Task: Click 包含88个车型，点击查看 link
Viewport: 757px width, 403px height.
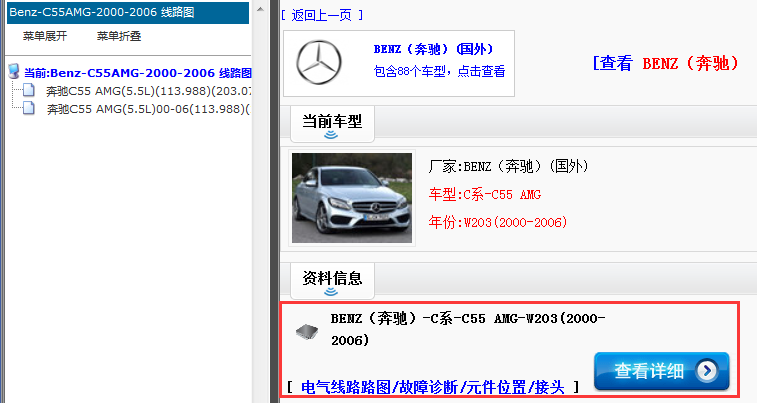Action: coord(439,71)
